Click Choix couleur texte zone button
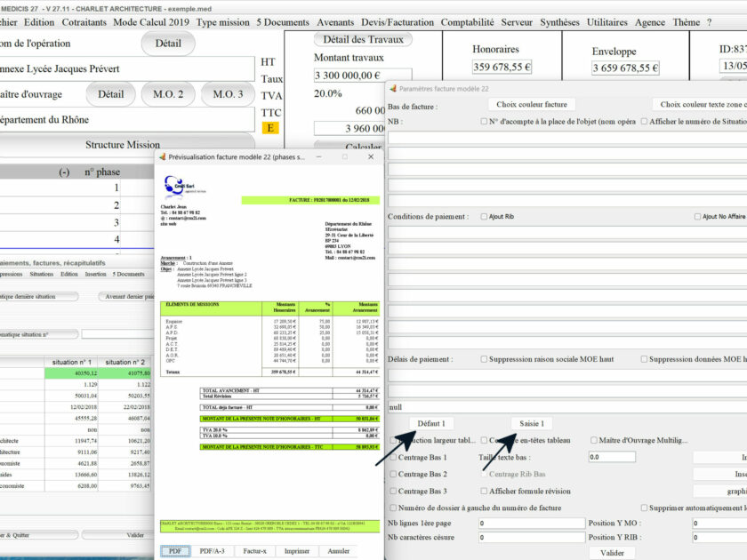Image resolution: width=747 pixels, height=560 pixels. tap(701, 104)
